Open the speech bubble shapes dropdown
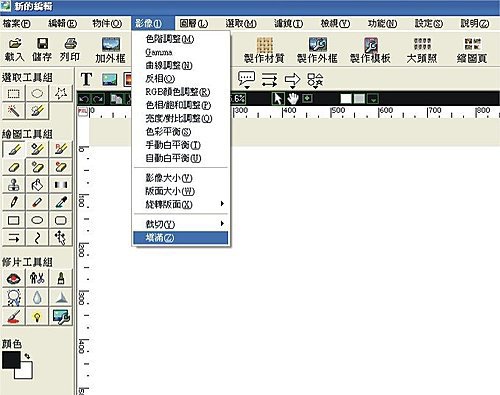 point(247,80)
